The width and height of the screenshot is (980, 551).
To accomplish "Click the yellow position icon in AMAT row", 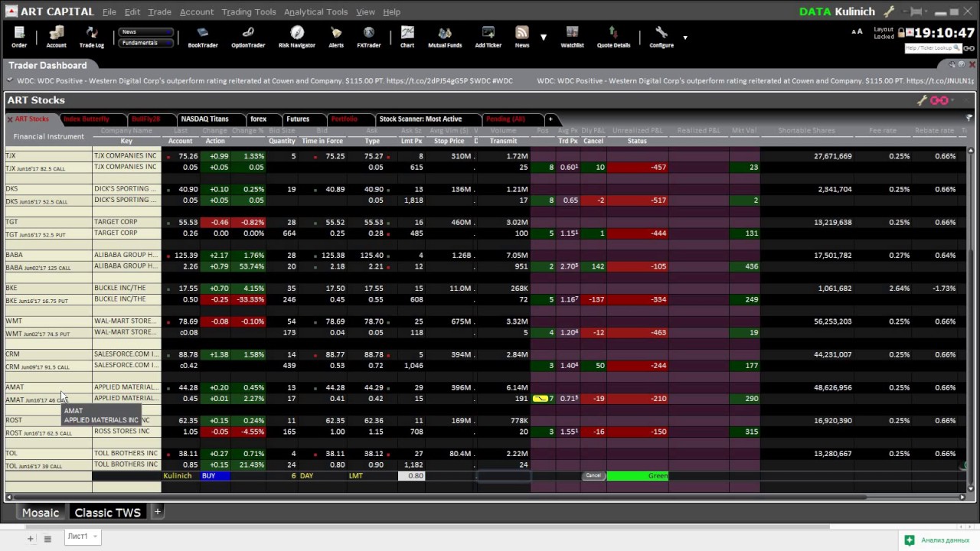I will coord(541,399).
